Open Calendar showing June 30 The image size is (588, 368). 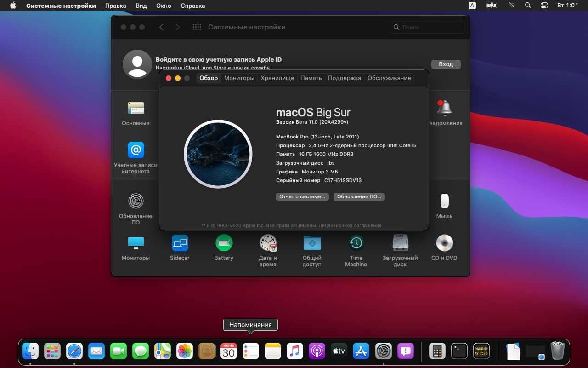229,351
